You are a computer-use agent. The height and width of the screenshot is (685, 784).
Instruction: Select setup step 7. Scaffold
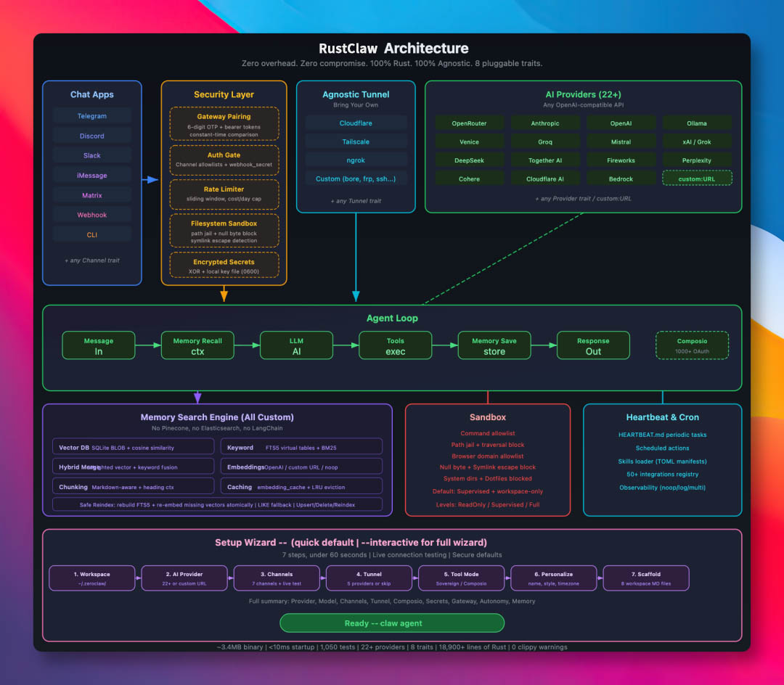(x=646, y=578)
